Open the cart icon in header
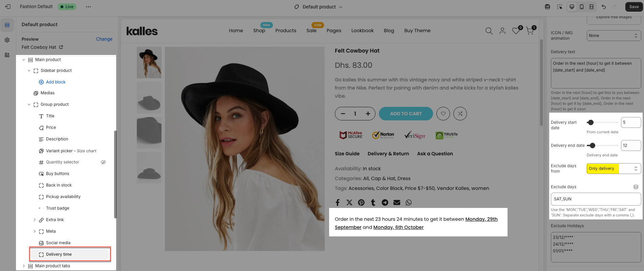 (530, 31)
